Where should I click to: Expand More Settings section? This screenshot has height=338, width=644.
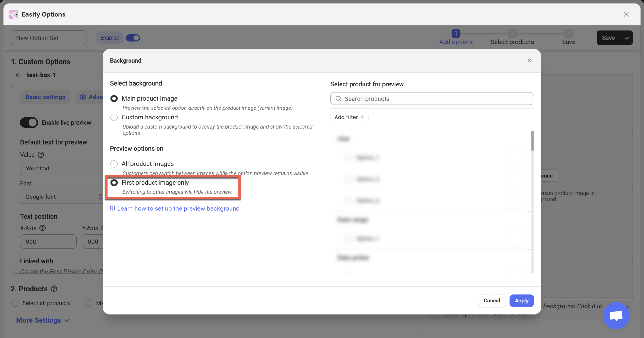pos(42,320)
